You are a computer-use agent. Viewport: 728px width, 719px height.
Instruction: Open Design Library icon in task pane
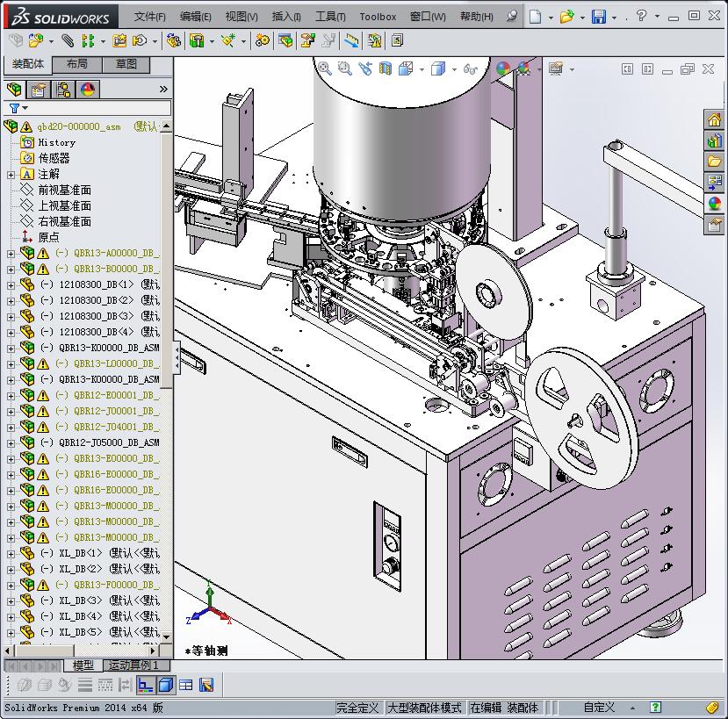[x=715, y=140]
